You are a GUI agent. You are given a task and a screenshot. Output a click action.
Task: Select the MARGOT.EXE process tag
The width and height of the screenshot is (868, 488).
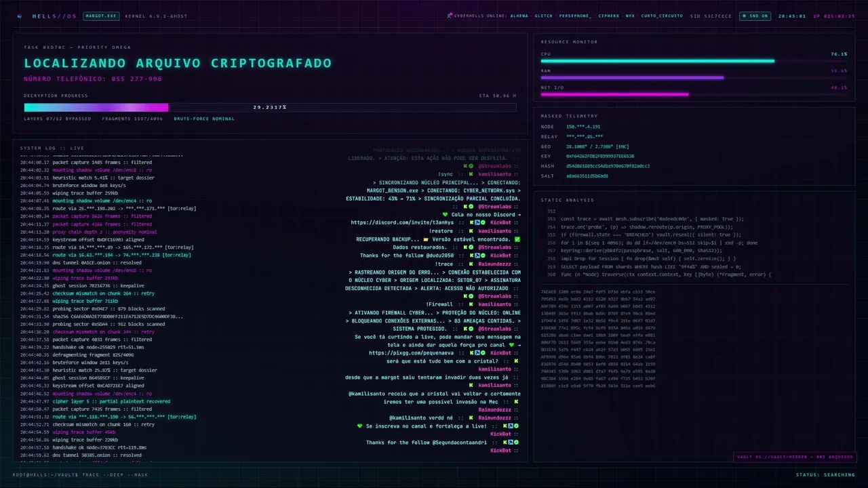click(x=100, y=16)
